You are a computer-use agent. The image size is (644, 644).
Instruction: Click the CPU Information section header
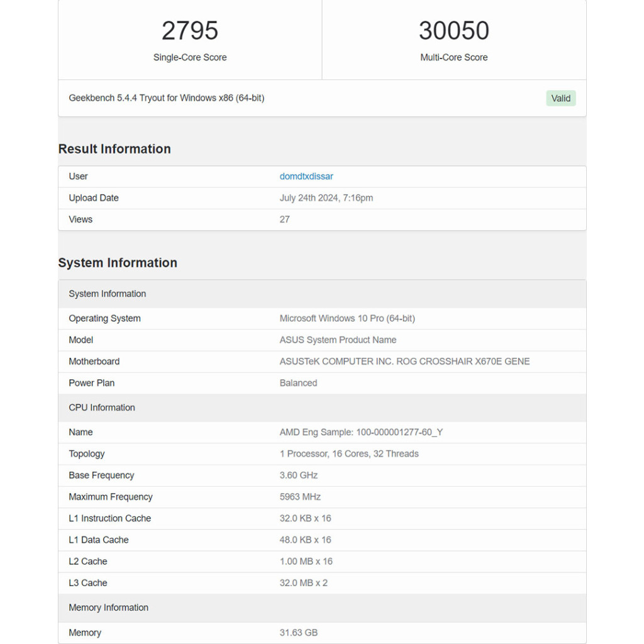coord(322,408)
